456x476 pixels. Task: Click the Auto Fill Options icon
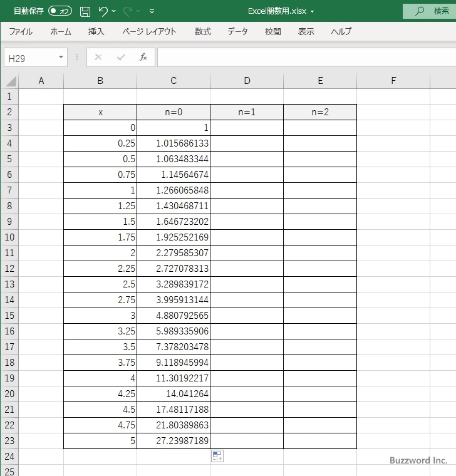(217, 456)
